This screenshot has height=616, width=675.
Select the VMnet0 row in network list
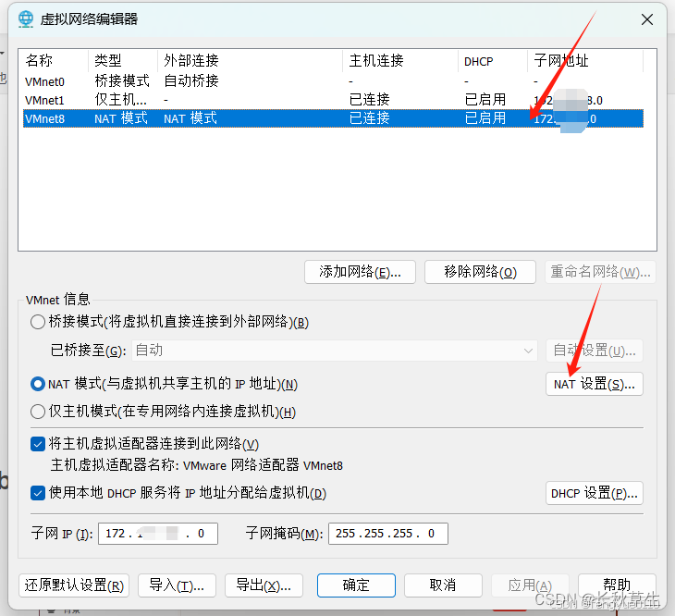tap(333, 81)
